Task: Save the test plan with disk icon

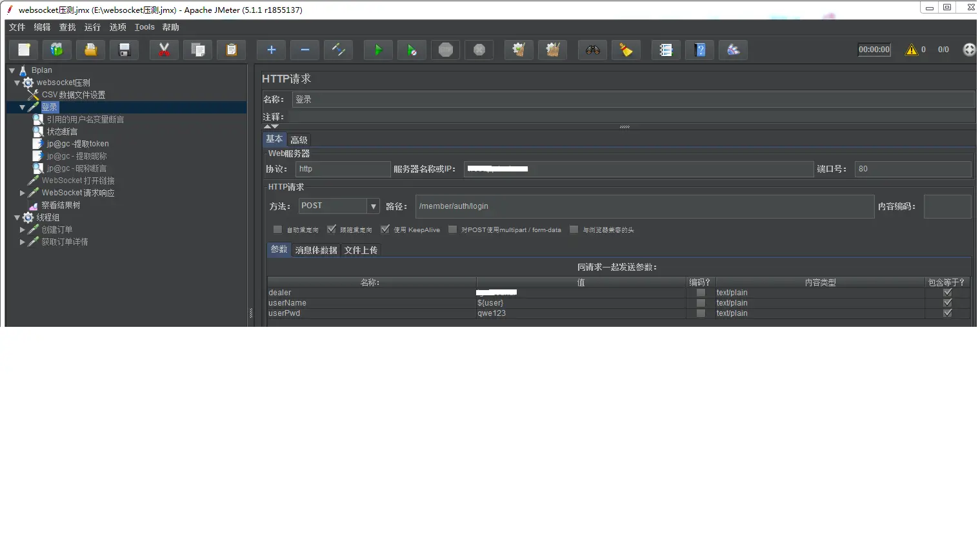Action: 125,50
